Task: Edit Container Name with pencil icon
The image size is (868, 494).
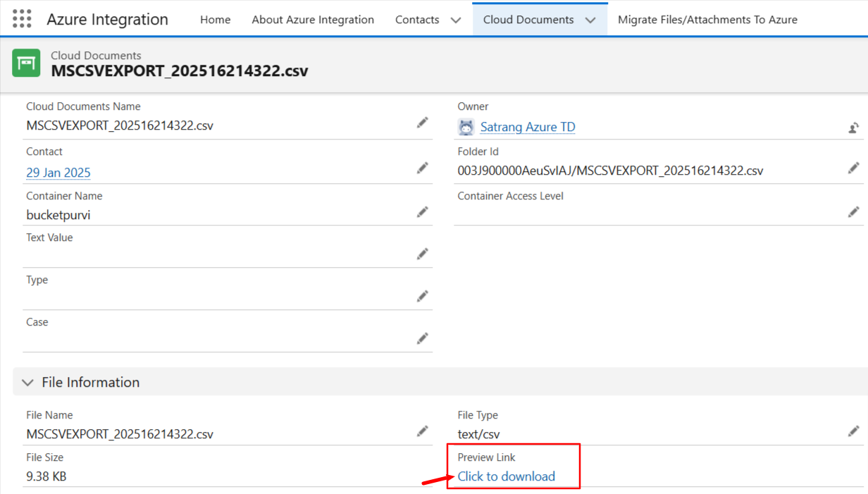Action: 422,212
